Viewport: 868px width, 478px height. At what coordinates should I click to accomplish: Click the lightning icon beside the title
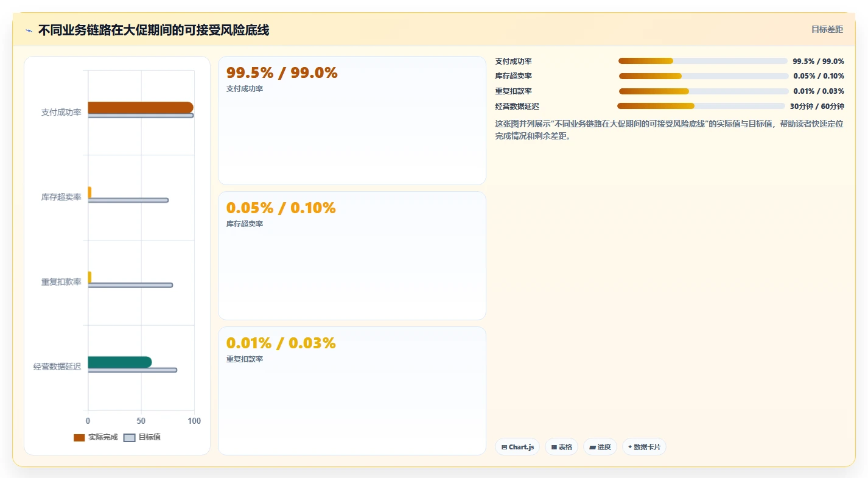pos(29,30)
